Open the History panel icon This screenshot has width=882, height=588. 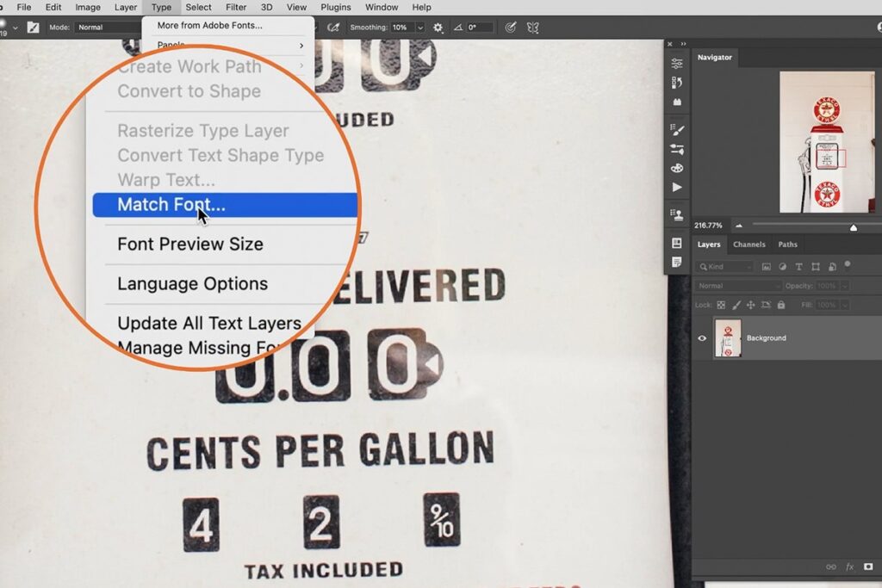click(x=677, y=83)
